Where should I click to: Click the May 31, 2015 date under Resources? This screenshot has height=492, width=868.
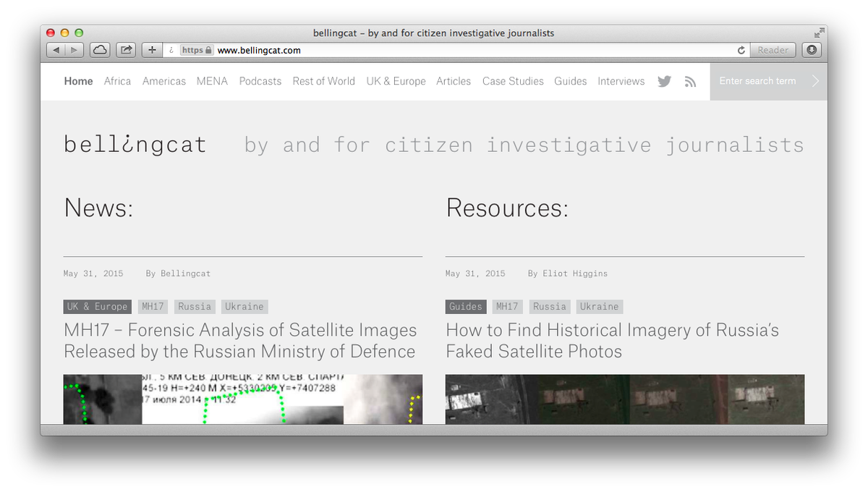[x=475, y=273]
